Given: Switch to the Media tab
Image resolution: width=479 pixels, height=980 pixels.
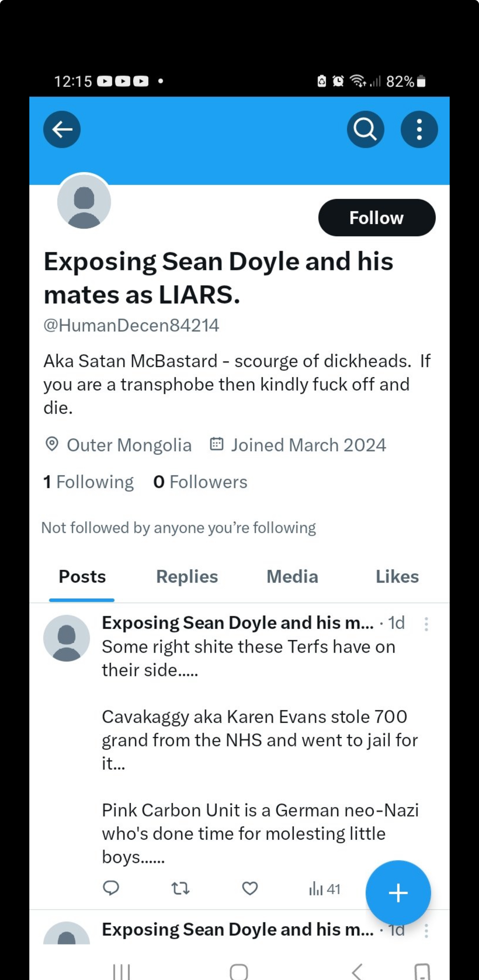Looking at the screenshot, I should pyautogui.click(x=292, y=577).
